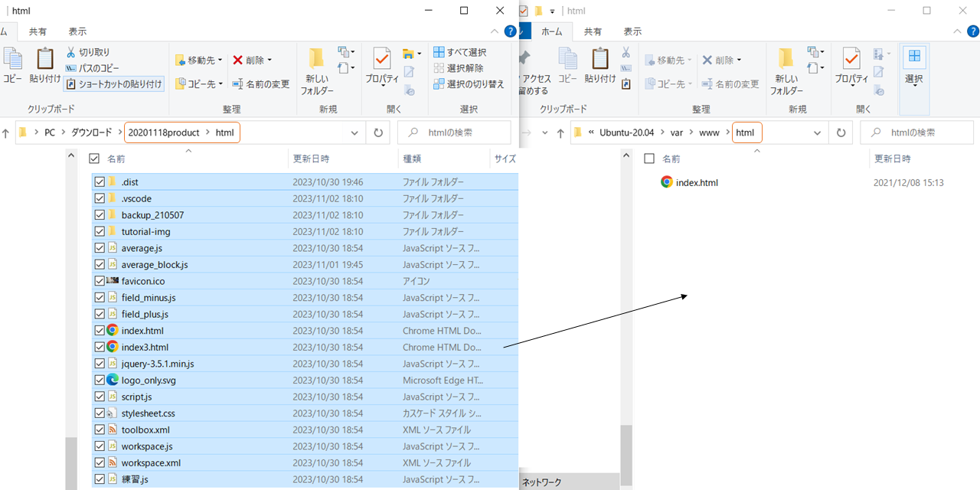Open the Delete (削除) dropdown arrow
Image resolution: width=980 pixels, height=490 pixels.
(x=269, y=60)
